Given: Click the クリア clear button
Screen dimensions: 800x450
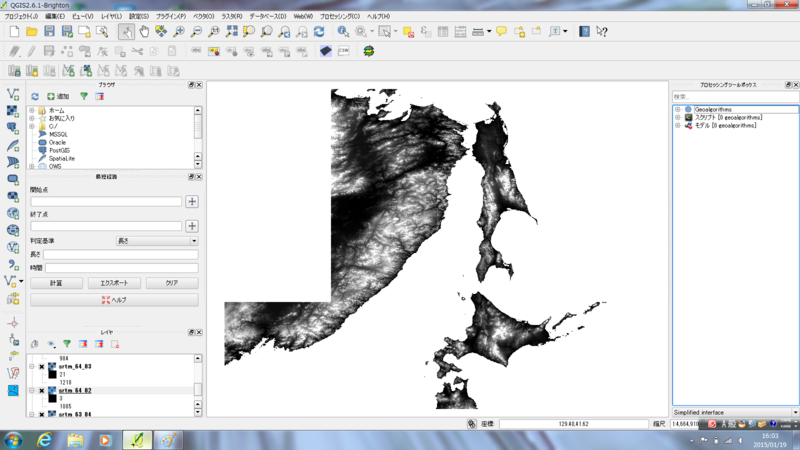Looking at the screenshot, I should [x=172, y=283].
